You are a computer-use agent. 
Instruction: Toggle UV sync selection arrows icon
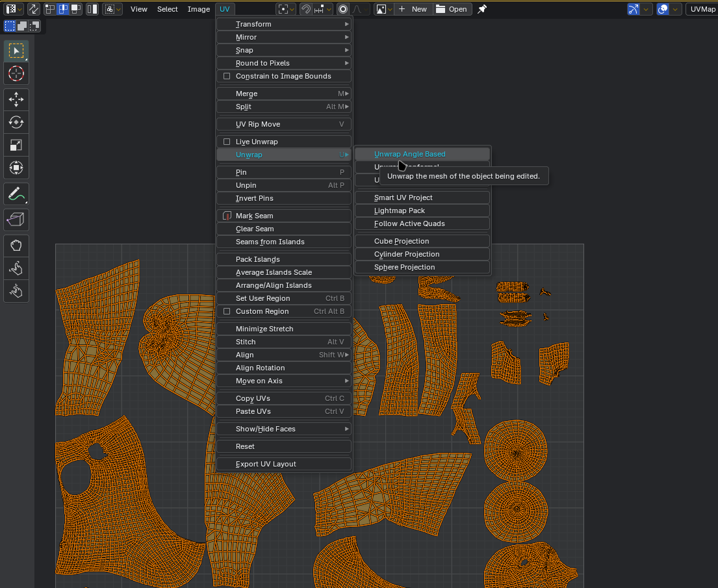pos(34,9)
